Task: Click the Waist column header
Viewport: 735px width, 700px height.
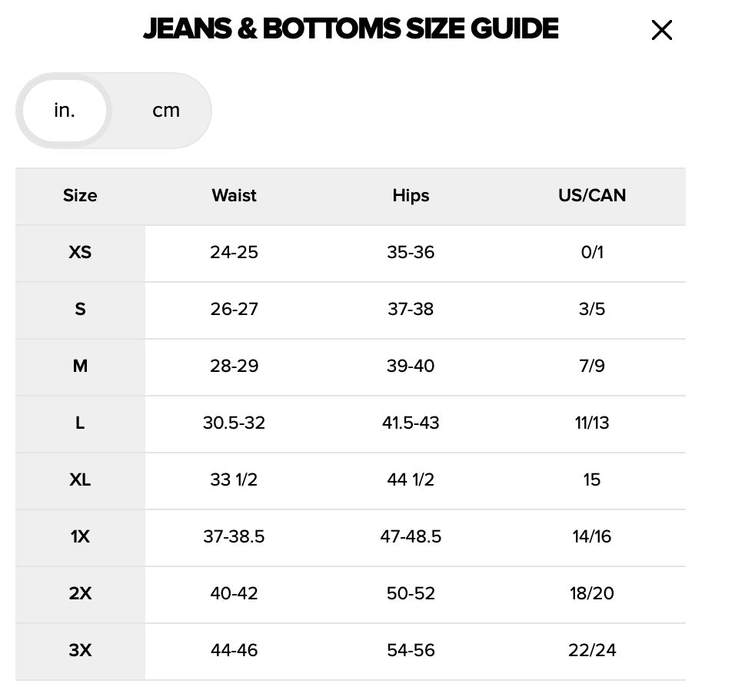Action: (x=234, y=196)
